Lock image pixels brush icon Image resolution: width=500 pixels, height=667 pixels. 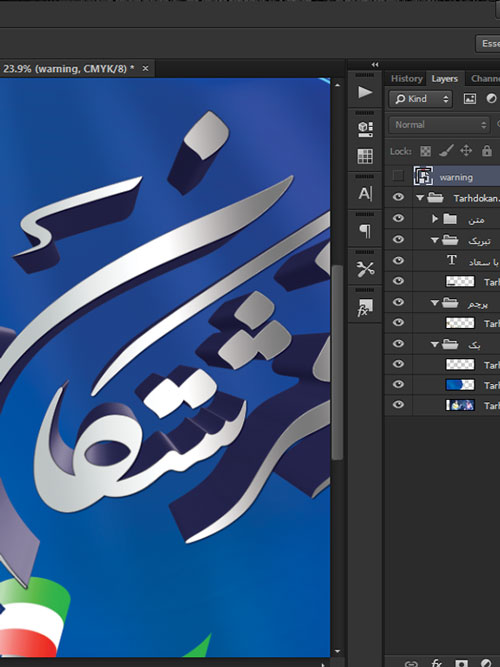446,151
